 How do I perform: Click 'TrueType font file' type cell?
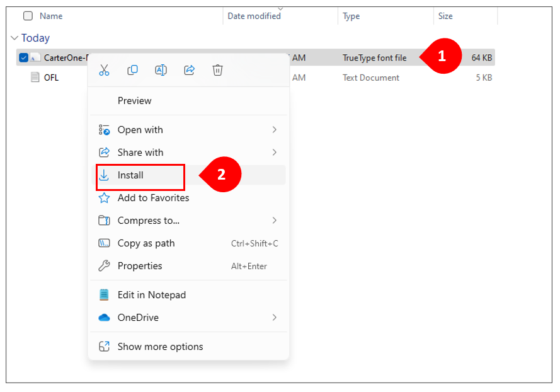374,58
